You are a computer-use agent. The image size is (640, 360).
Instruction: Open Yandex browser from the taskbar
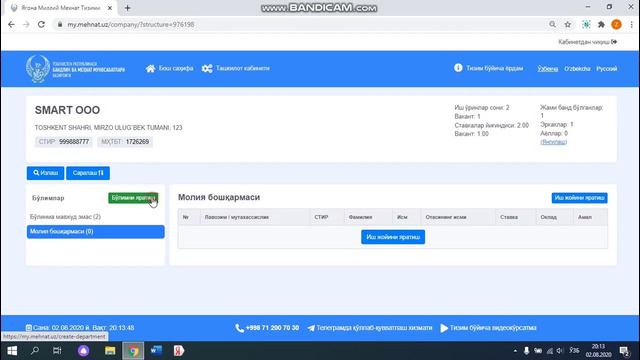[179, 351]
